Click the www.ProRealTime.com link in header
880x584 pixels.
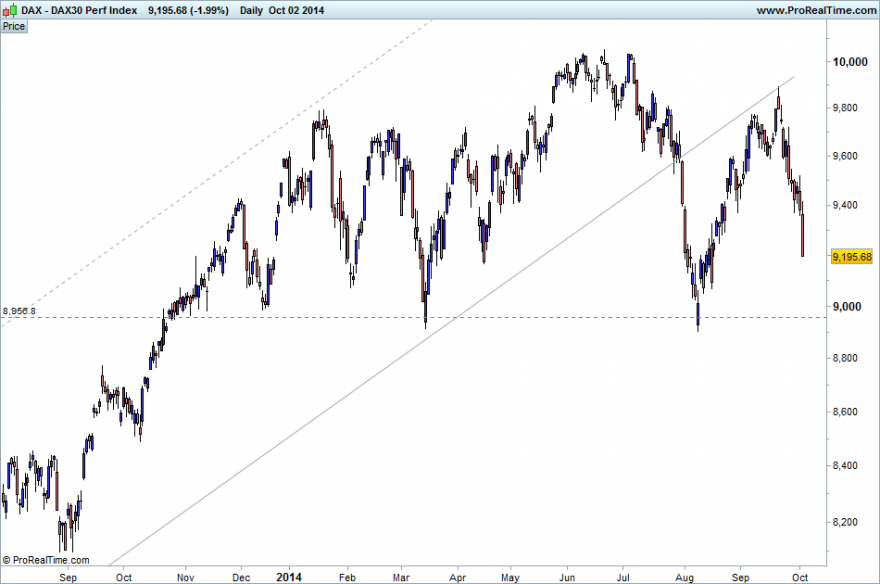(816, 10)
